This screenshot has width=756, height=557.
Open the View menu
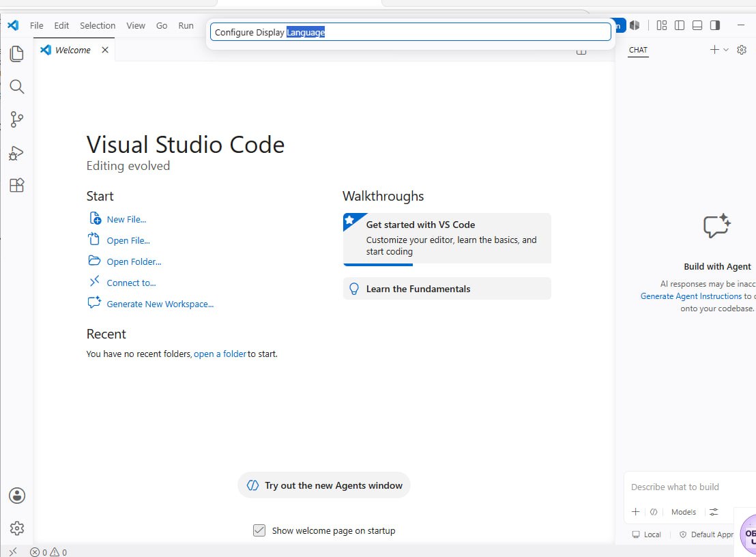click(136, 25)
